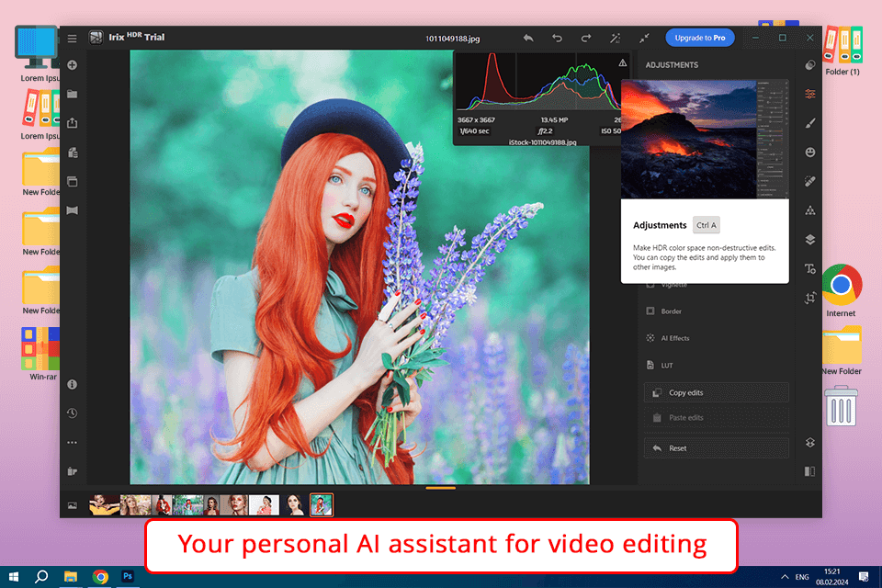Open the Crop and rotate tool
Image resolution: width=882 pixels, height=588 pixels.
pos(809,298)
